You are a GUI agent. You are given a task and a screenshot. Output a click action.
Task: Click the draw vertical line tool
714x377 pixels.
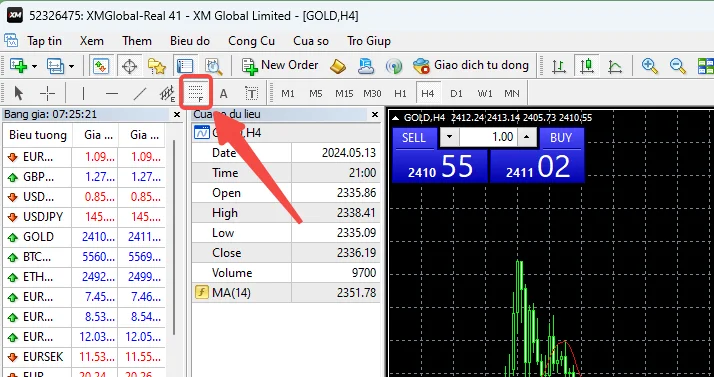[x=83, y=94]
